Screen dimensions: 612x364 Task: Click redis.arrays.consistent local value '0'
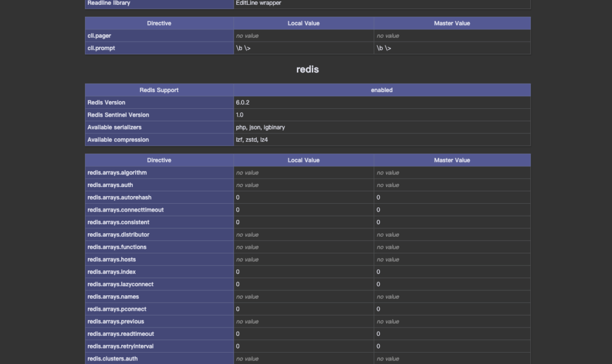point(238,222)
